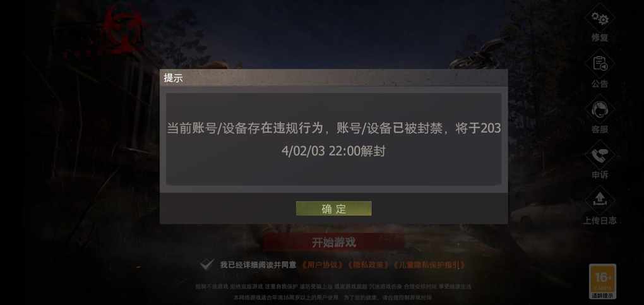Confirm the ban notice with 确定

[x=333, y=208]
